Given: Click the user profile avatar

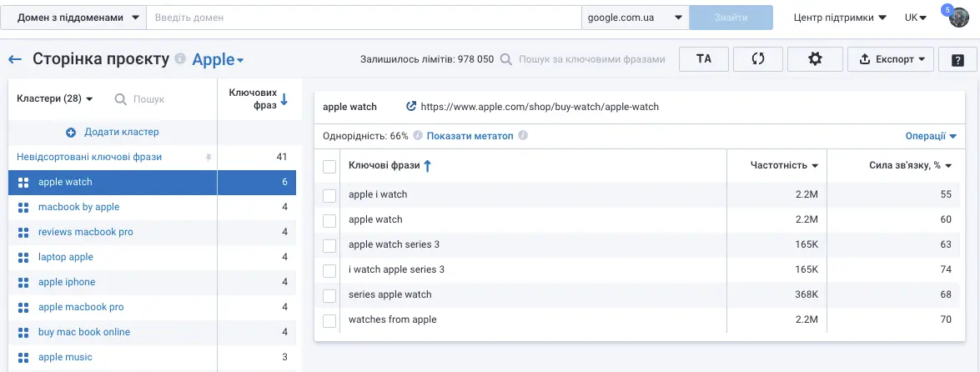Looking at the screenshot, I should coord(960,18).
